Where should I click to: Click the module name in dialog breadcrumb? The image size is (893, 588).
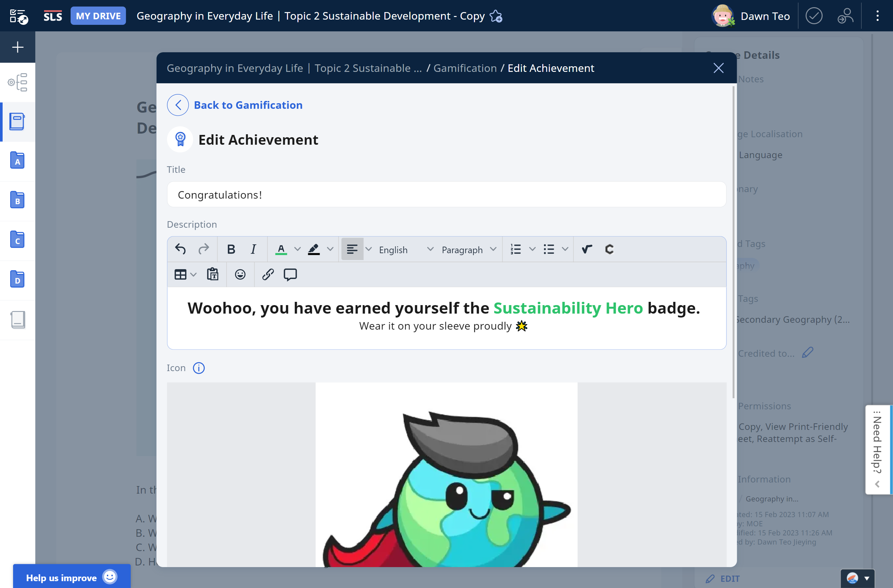[x=294, y=68]
